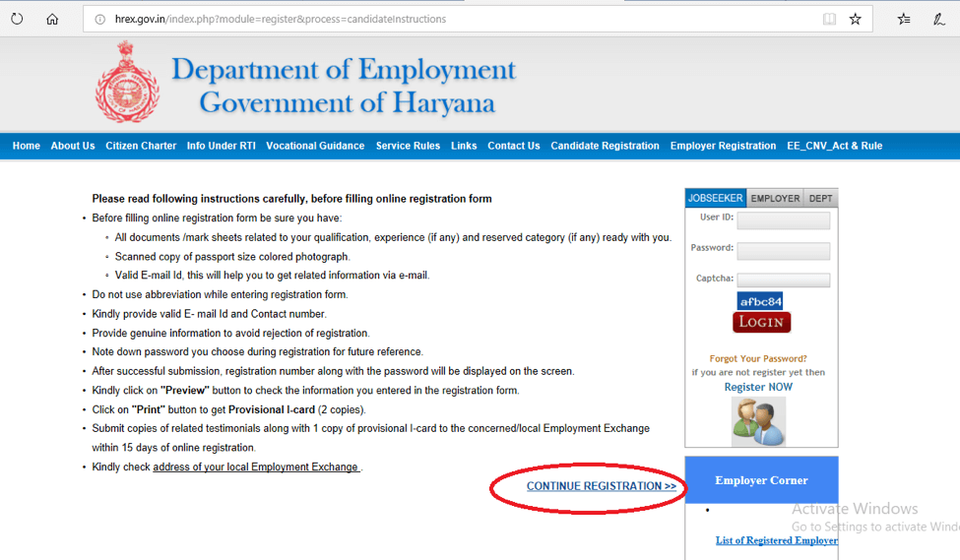This screenshot has width=960, height=560.
Task: Add page to favorites star icon
Action: tap(856, 19)
